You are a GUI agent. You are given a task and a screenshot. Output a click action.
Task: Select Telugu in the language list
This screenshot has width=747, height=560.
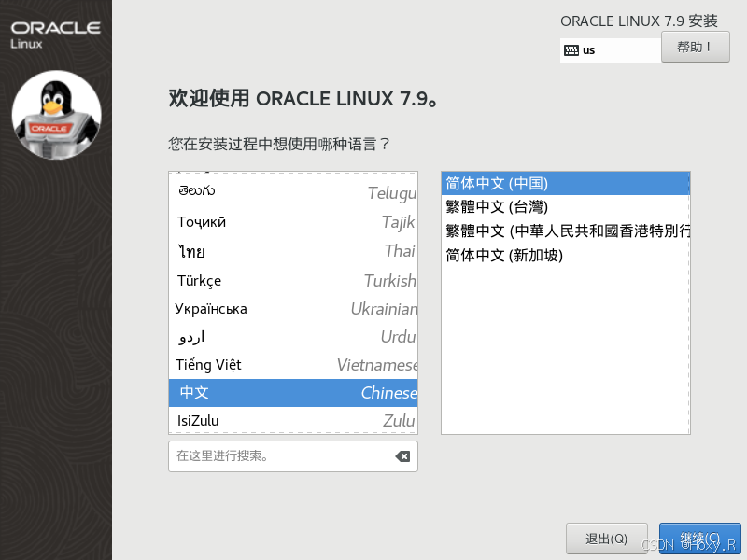click(x=293, y=191)
